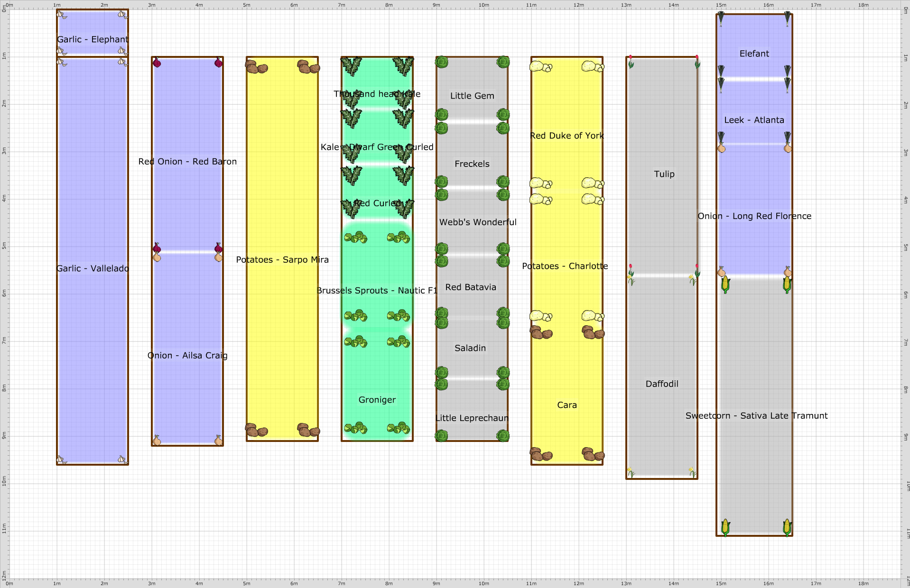Select the Red Onion - Red Baron label
Viewport: 910px width, 588px height.
coord(187,162)
